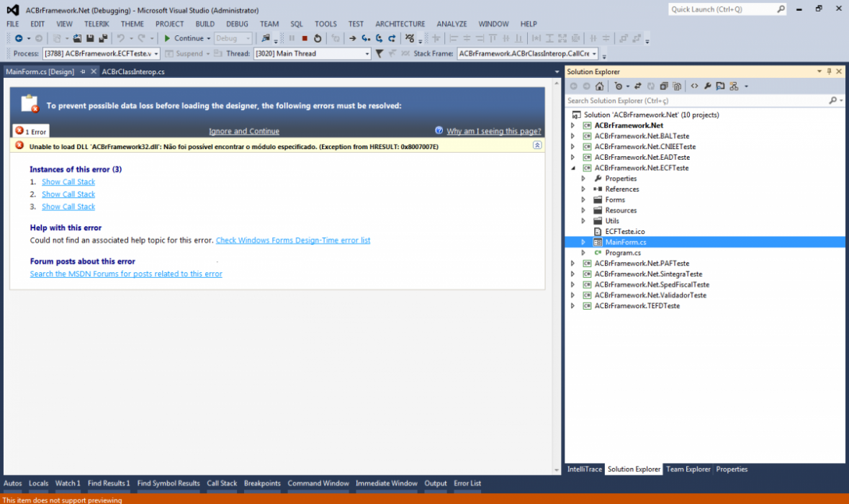
Task: Click Collapse All icon in Solution Explorer
Action: (x=664, y=86)
